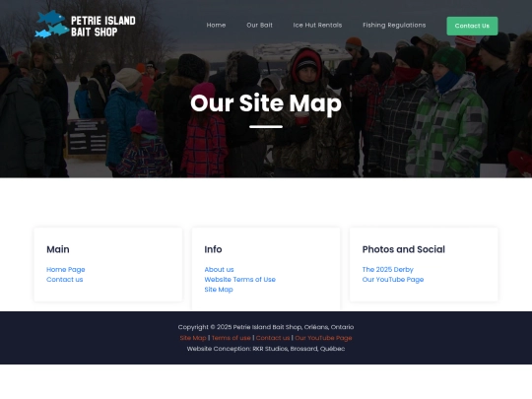Click the Our Site Map page heading
Viewport: 532px width, 399px height.
coord(266,103)
